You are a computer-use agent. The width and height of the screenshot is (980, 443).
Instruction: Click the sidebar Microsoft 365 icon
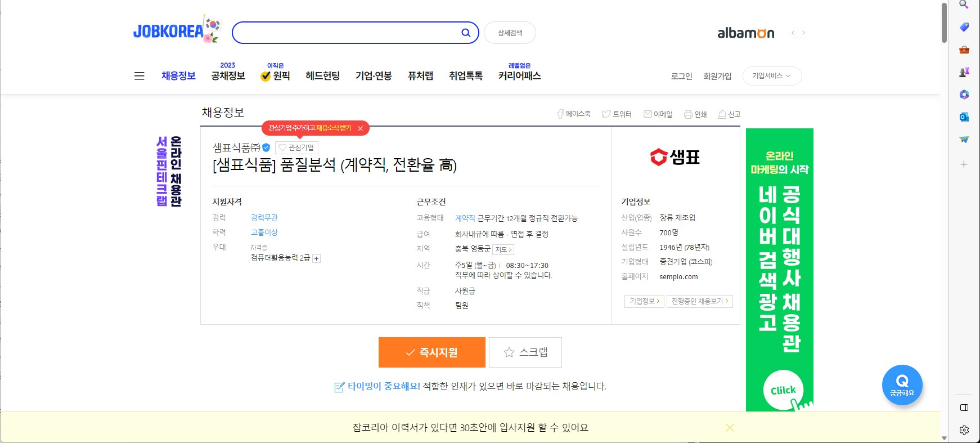pos(964,95)
